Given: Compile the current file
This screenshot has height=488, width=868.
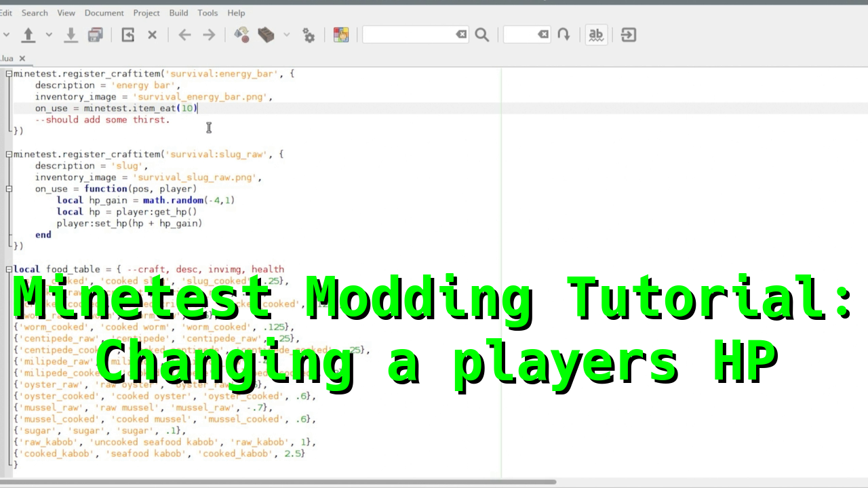Looking at the screenshot, I should [x=241, y=35].
